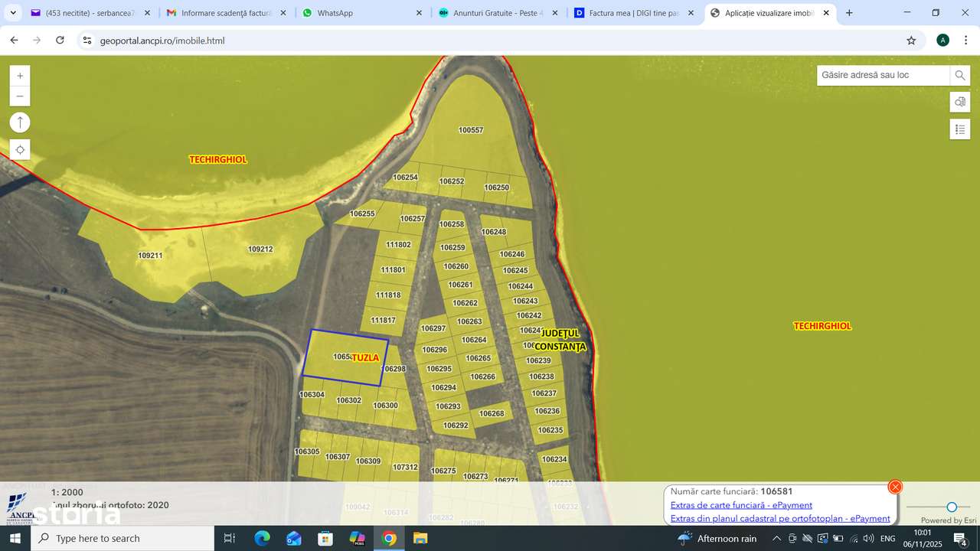
Task: Zoom in on the cadastral map
Action: tap(20, 76)
